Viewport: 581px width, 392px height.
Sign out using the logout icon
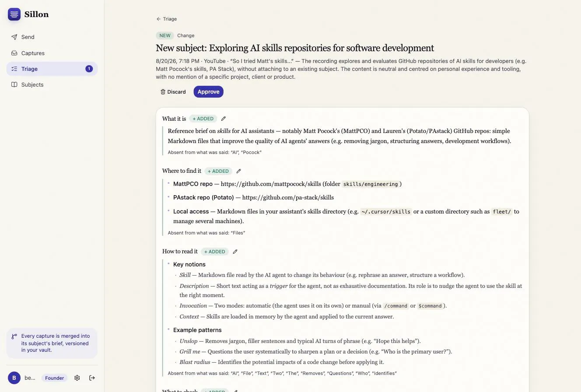(x=92, y=378)
